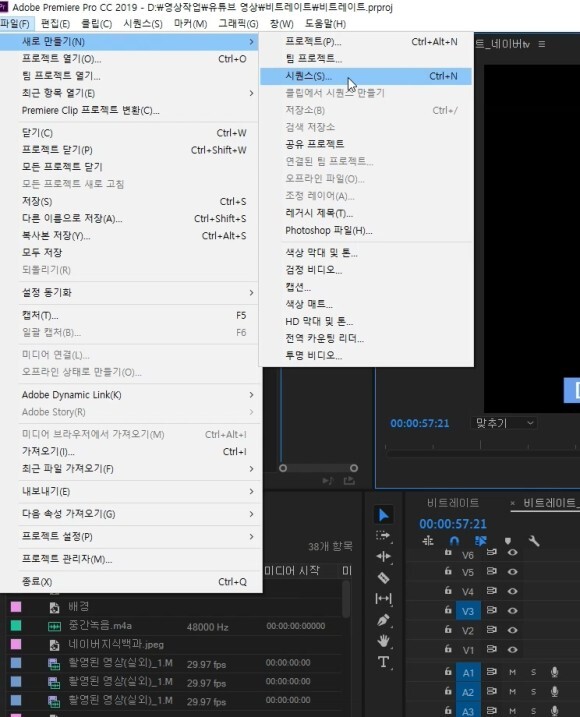Toggle Linked Selection in timeline
Image resolution: width=580 pixels, height=717 pixels.
pyautogui.click(x=481, y=541)
